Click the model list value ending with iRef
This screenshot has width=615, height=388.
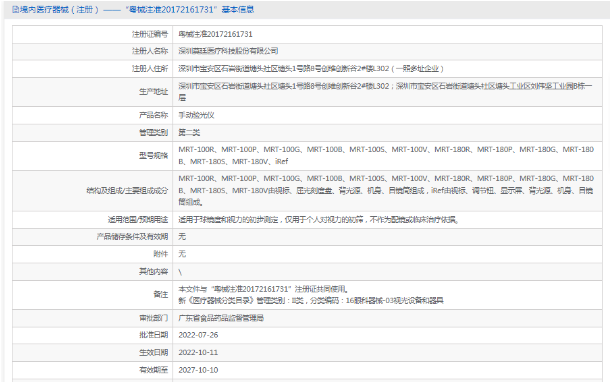click(x=386, y=156)
